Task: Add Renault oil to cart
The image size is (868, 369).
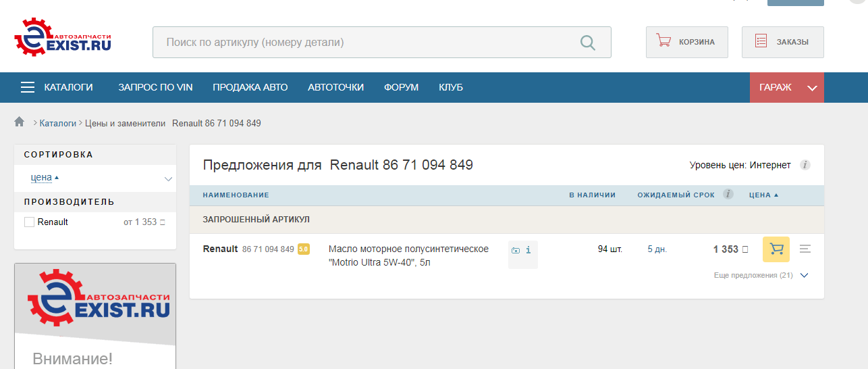Action: [776, 249]
